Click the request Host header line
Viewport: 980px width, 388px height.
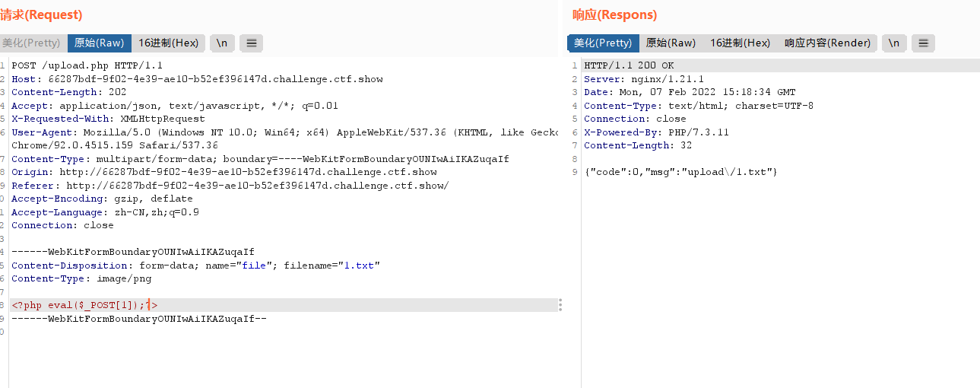coord(197,79)
